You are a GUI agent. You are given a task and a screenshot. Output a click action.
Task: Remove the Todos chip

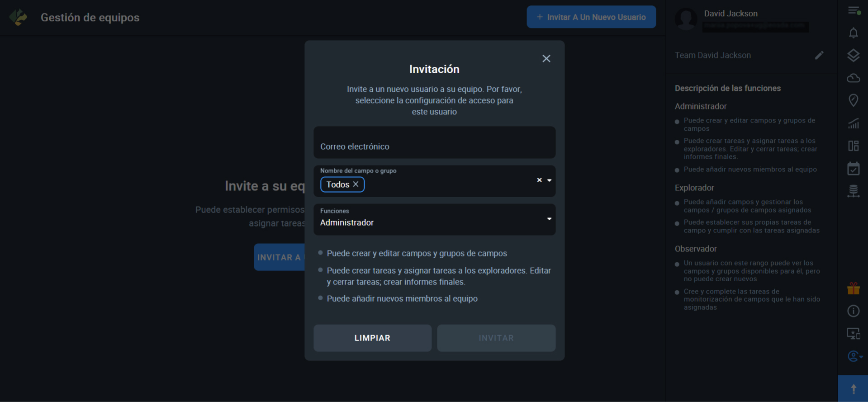(x=356, y=184)
